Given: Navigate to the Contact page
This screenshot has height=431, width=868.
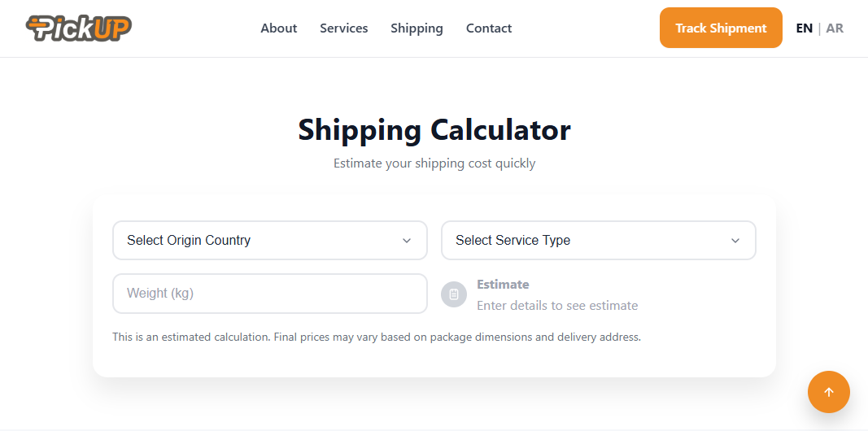Looking at the screenshot, I should (x=489, y=28).
